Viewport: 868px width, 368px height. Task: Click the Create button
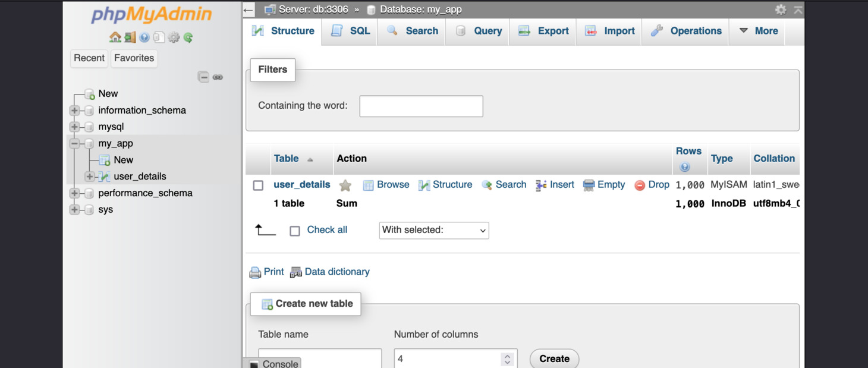(554, 359)
